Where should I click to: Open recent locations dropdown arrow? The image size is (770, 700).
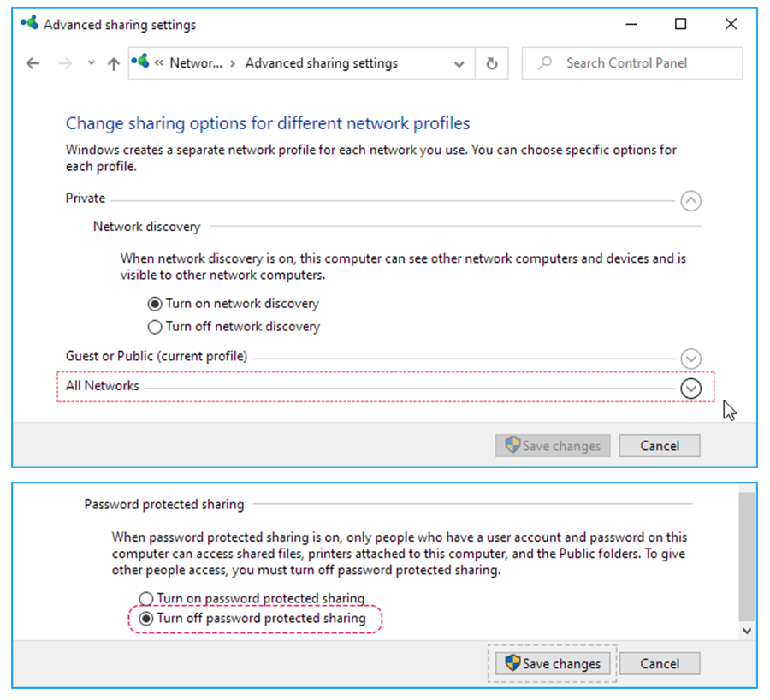(x=91, y=64)
